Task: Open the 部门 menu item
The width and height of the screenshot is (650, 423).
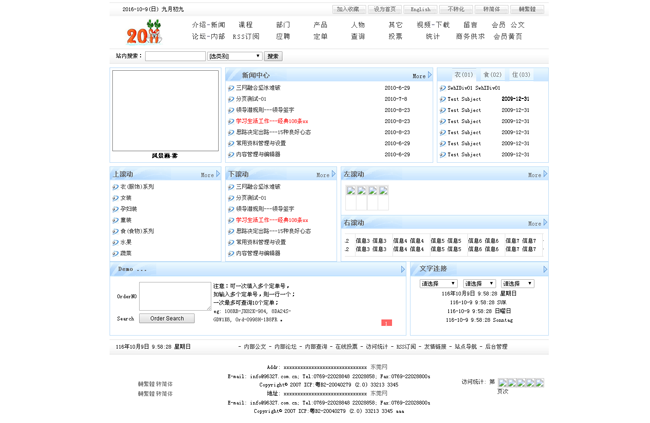Action: point(283,25)
